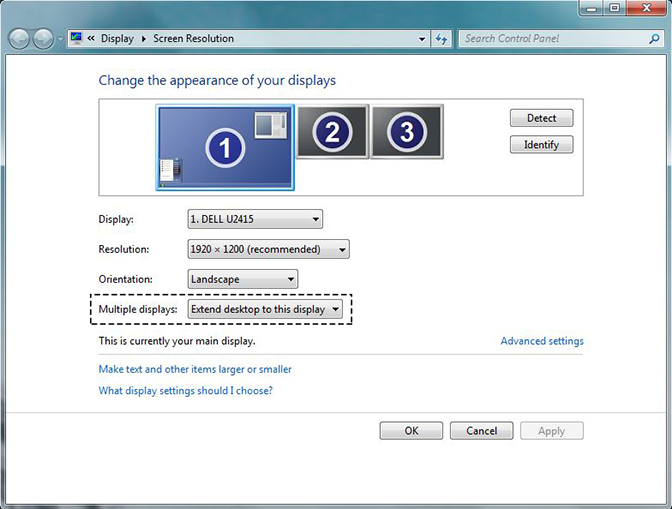Click the Screen Resolution breadcrumb item
The height and width of the screenshot is (509, 672).
[193, 39]
